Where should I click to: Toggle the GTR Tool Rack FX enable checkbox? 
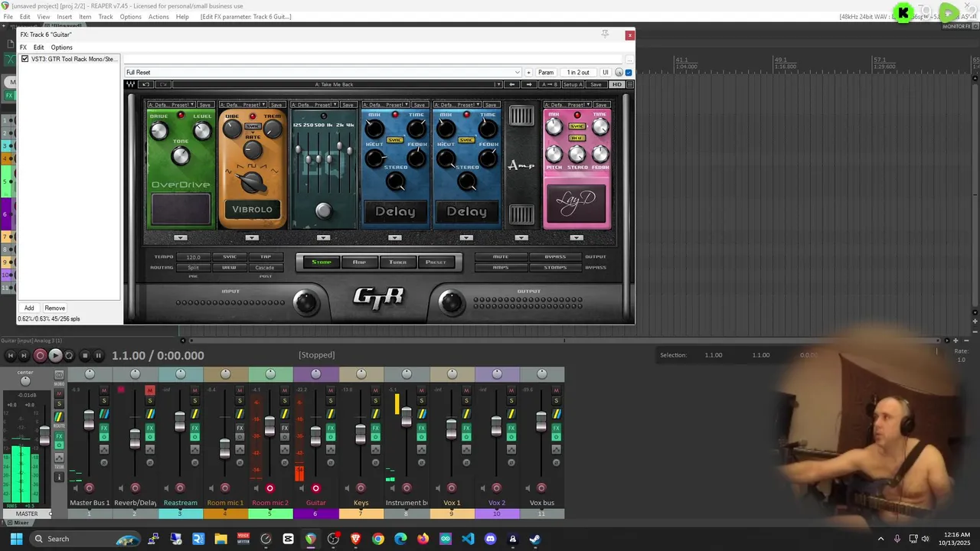click(x=25, y=59)
